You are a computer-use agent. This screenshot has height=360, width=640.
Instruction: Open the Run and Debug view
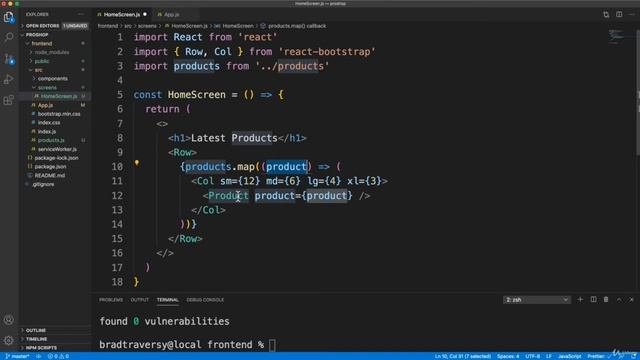coord(9,79)
